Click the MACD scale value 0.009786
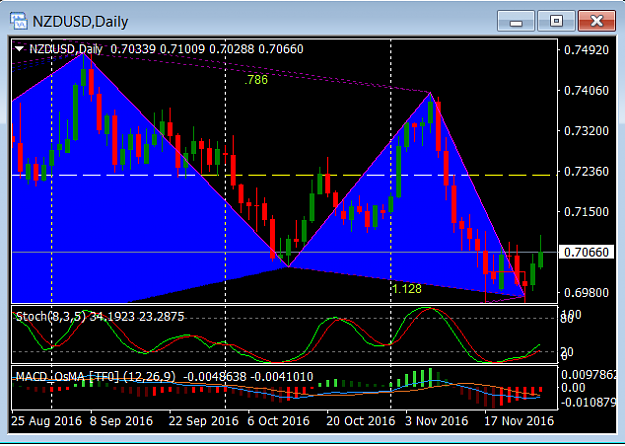Screen dimensions: 625x446 [x=588, y=375]
